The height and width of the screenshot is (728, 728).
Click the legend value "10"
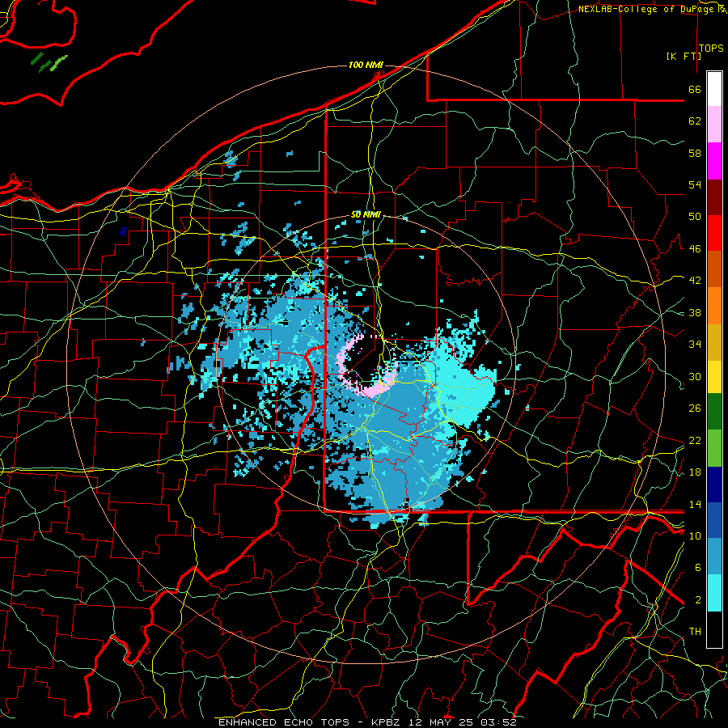click(695, 535)
